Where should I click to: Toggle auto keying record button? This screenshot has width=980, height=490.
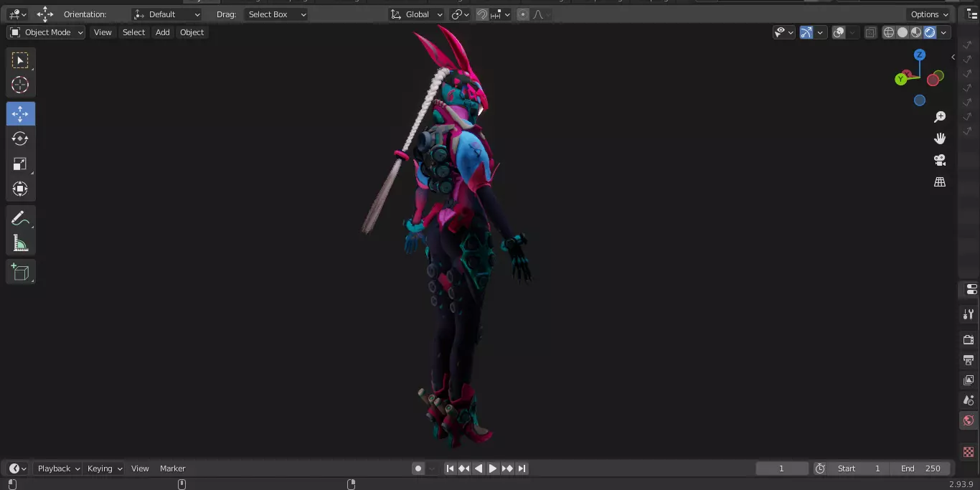click(418, 468)
